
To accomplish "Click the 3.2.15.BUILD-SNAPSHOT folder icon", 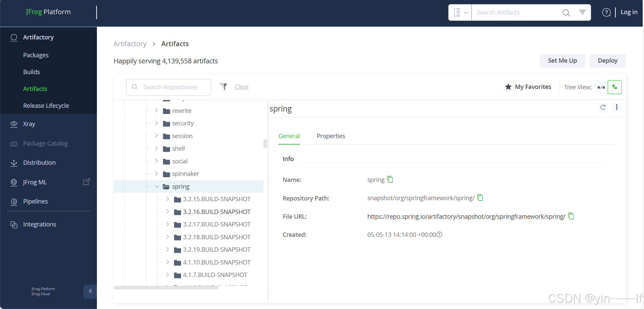I will click(178, 199).
